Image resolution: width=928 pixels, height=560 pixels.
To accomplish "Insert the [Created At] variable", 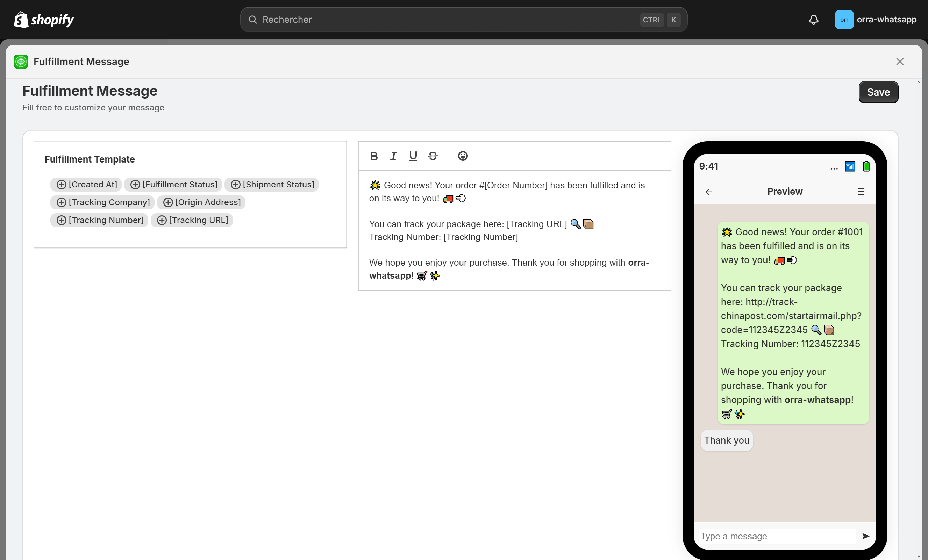I will click(86, 185).
